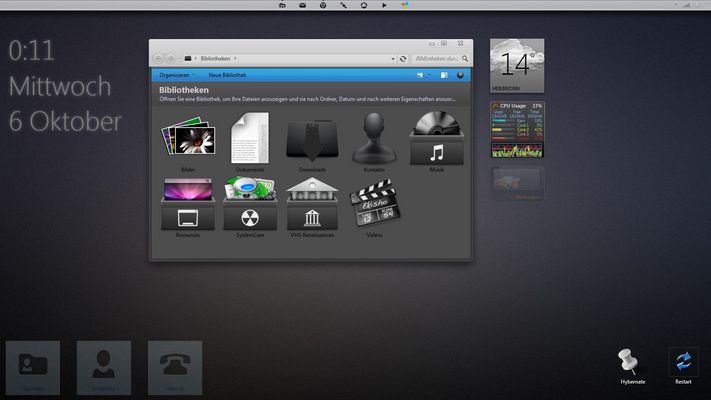Click the search magnifier icon
711x400 pixels.
click(465, 59)
